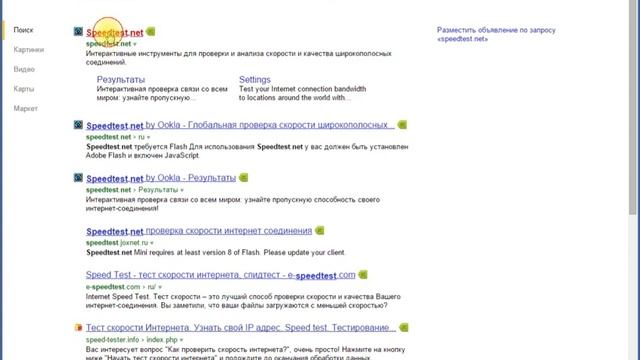640x360 pixels.
Task: Expand arrow after speedtest.net › ru URL
Action: tap(149, 137)
